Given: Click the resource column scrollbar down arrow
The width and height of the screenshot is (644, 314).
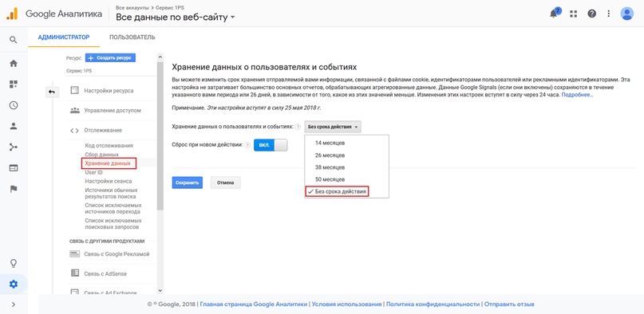Looking at the screenshot, I should click(160, 290).
